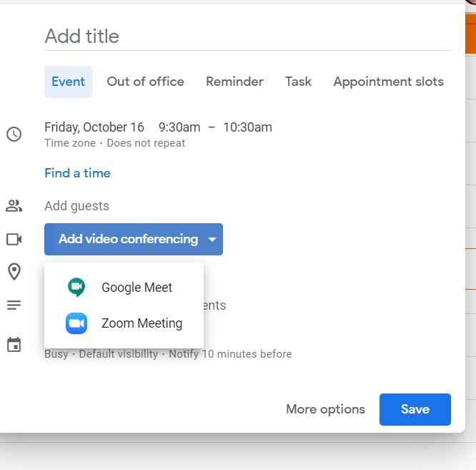Click the calendar icon at bottom left
This screenshot has height=470, width=476.
(14, 346)
